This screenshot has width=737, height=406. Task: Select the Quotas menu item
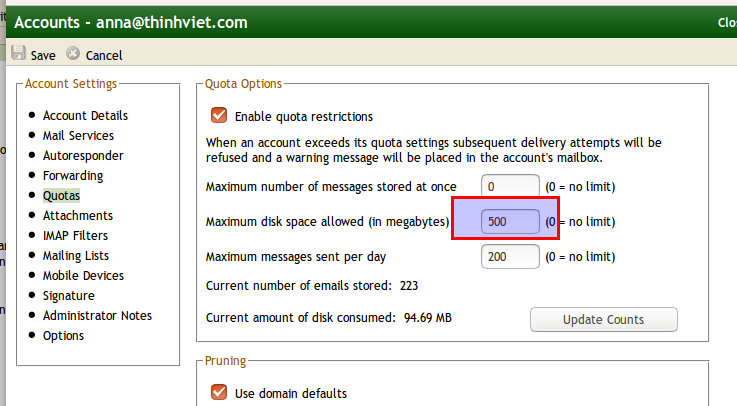(x=61, y=195)
